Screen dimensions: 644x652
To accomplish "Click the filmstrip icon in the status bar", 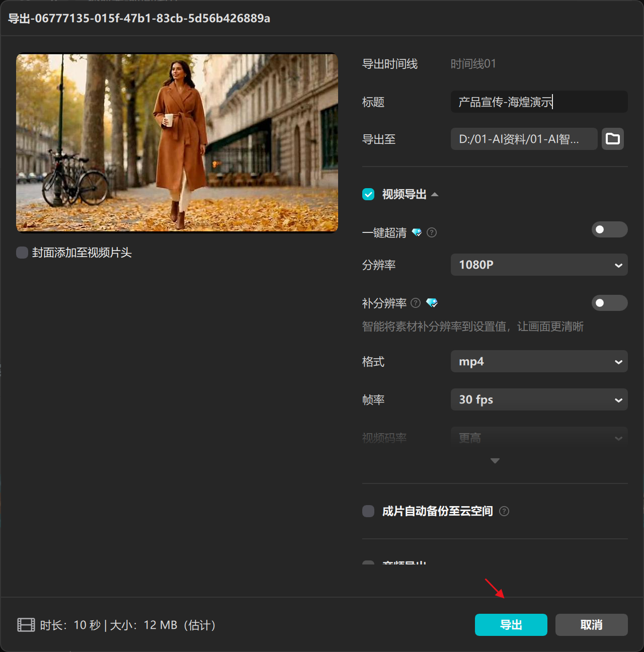I will (25, 625).
